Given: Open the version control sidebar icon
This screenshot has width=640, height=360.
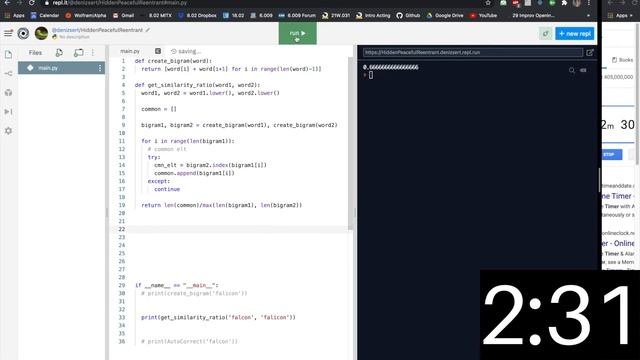Looking at the screenshot, I should [9, 73].
